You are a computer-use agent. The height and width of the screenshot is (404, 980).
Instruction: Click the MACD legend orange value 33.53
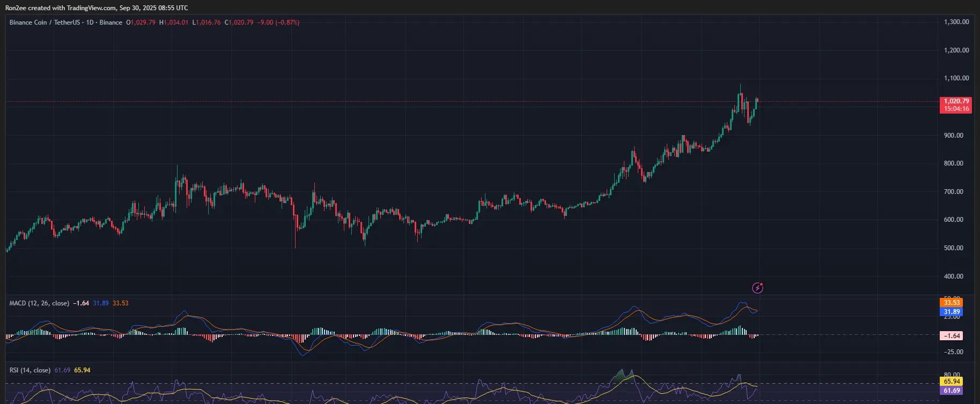121,303
